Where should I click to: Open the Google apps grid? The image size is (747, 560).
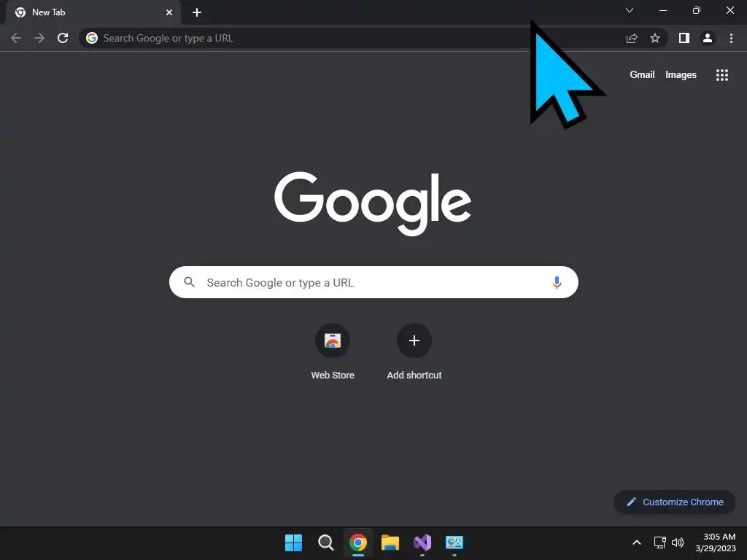pyautogui.click(x=722, y=75)
